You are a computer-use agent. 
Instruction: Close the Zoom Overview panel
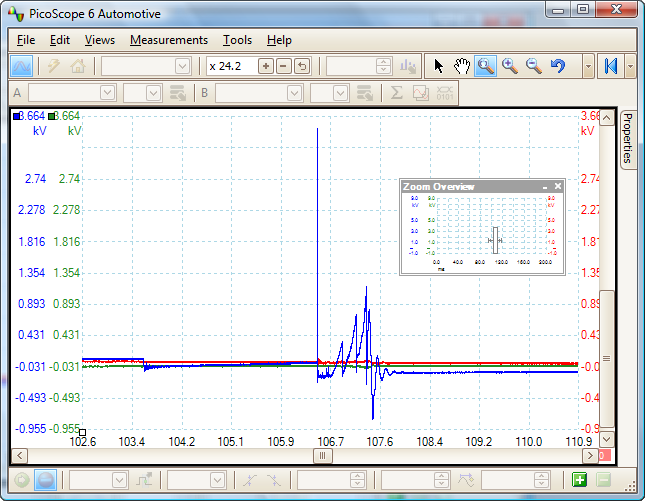pyautogui.click(x=558, y=187)
